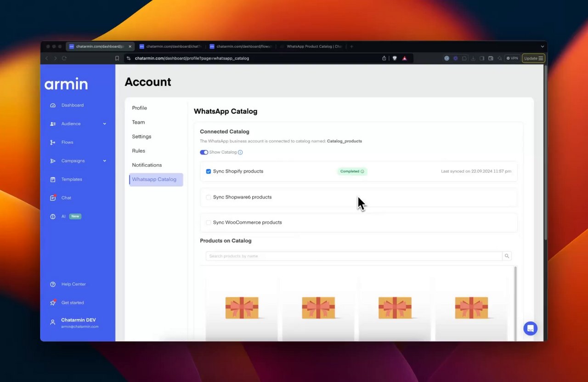588x382 pixels.
Task: Close the first chatarmin browser tab
Action: pos(130,46)
